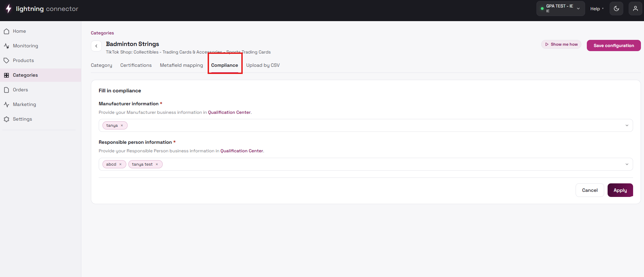
Task: Open the Help menu
Action: (x=597, y=9)
